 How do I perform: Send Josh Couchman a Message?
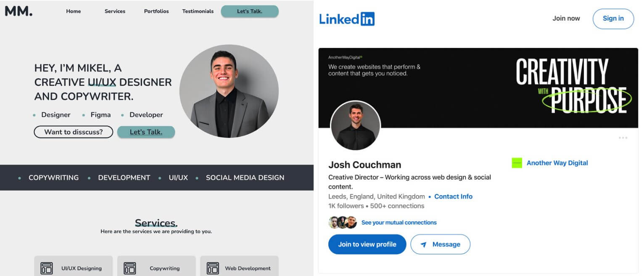pos(441,244)
